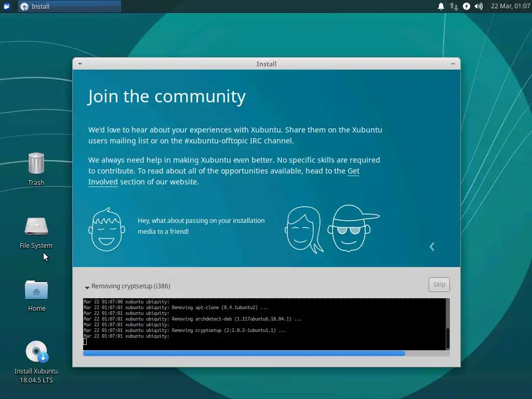The image size is (532, 399).
Task: Click the terminal cursor in the log
Action: 85,342
